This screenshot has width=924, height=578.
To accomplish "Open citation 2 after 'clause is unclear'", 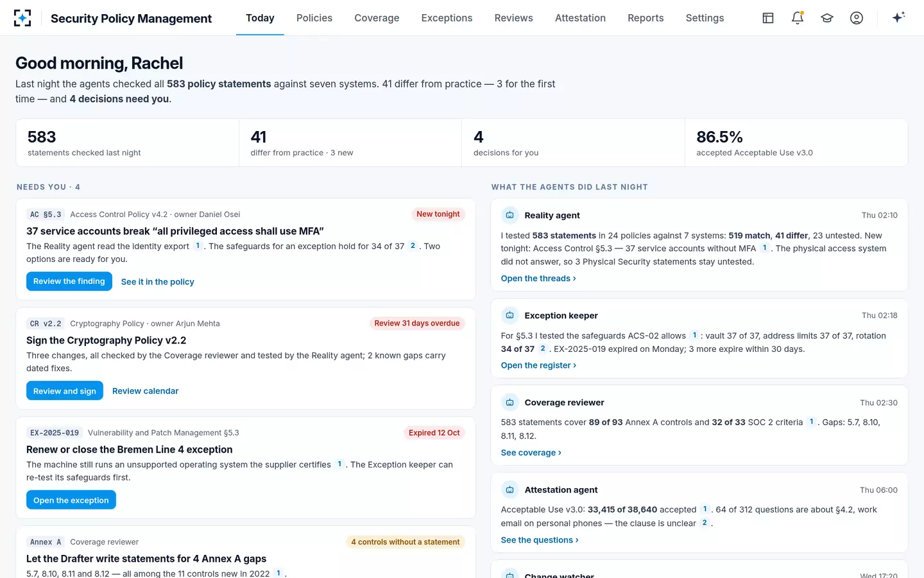I will [705, 523].
